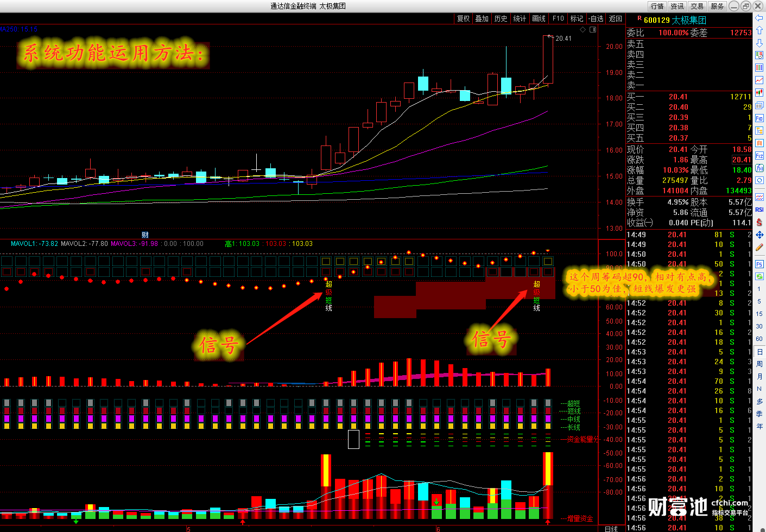766x532 pixels.
Task: Click the -自选 remove favorite button
Action: point(597,18)
